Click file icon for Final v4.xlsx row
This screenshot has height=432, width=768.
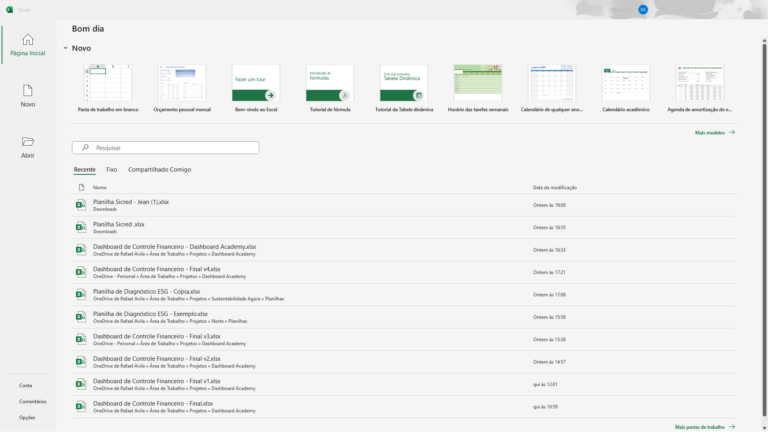(x=81, y=272)
